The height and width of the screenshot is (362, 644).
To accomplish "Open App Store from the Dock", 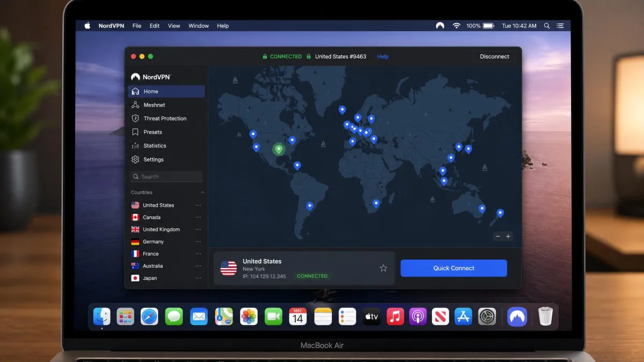I will coord(463,316).
